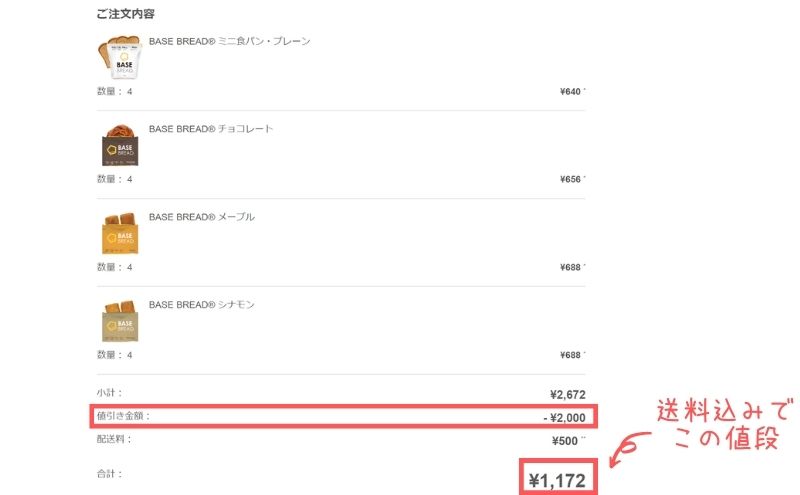This screenshot has width=800, height=495.
Task: Open the BASE BREAD メープル product name
Action: click(202, 217)
